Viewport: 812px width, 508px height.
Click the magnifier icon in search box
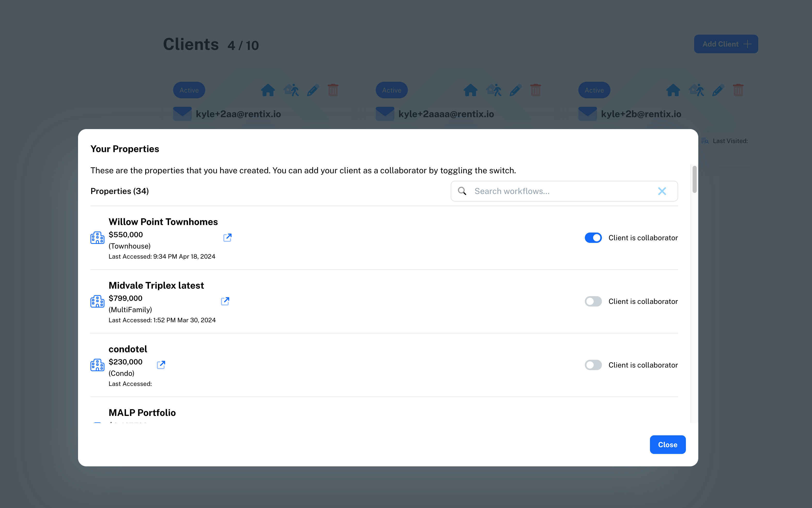462,191
